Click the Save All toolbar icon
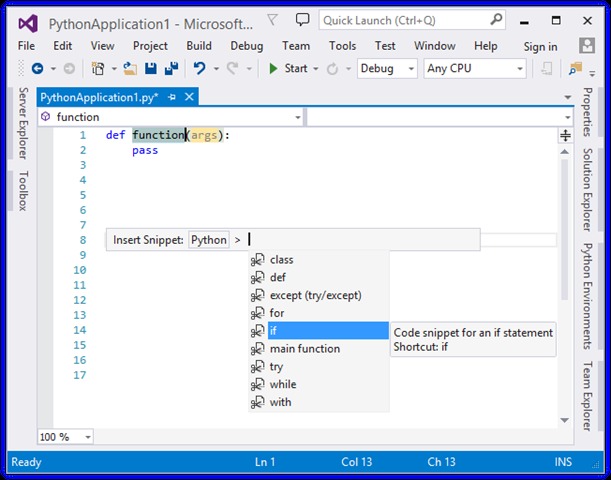The image size is (611, 480). pos(171,68)
